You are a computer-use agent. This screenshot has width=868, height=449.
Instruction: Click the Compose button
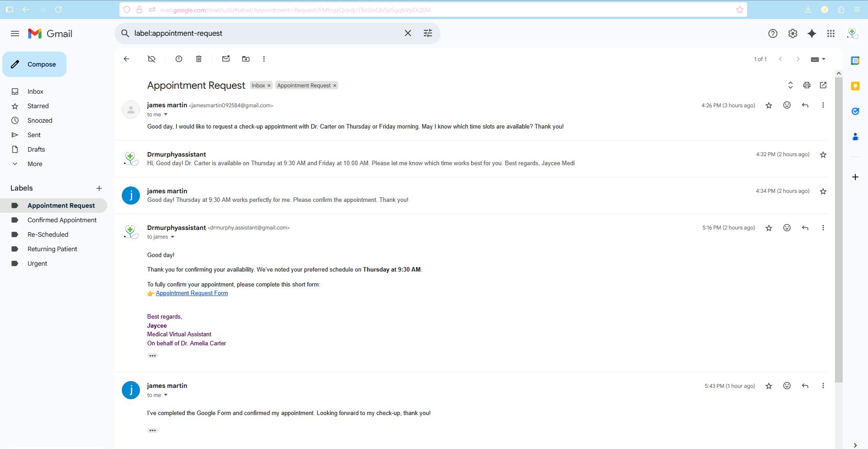[x=34, y=64]
